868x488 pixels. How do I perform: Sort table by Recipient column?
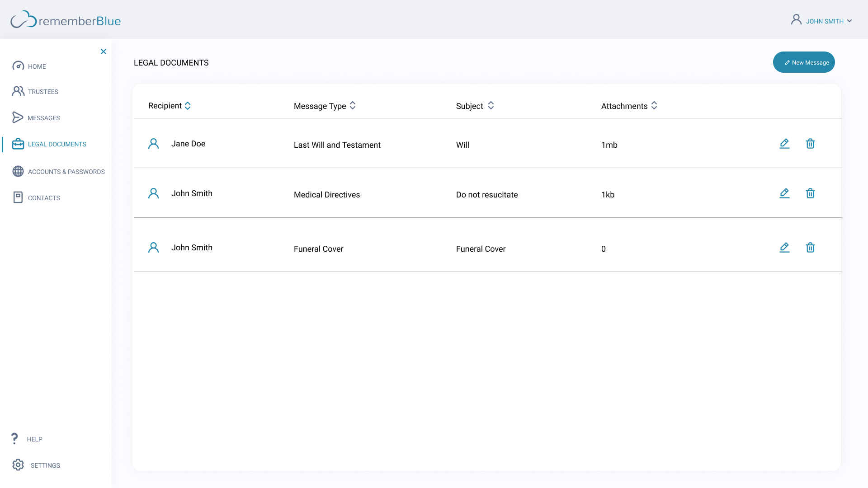(x=188, y=106)
